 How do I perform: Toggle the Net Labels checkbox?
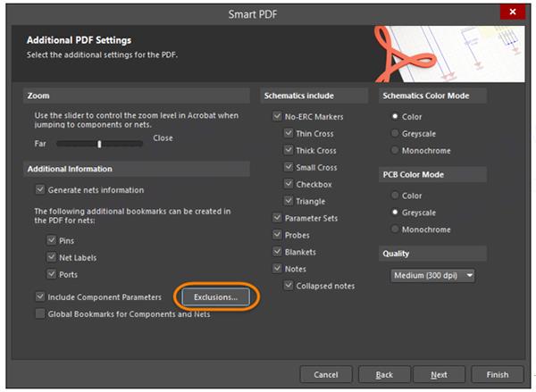51,257
